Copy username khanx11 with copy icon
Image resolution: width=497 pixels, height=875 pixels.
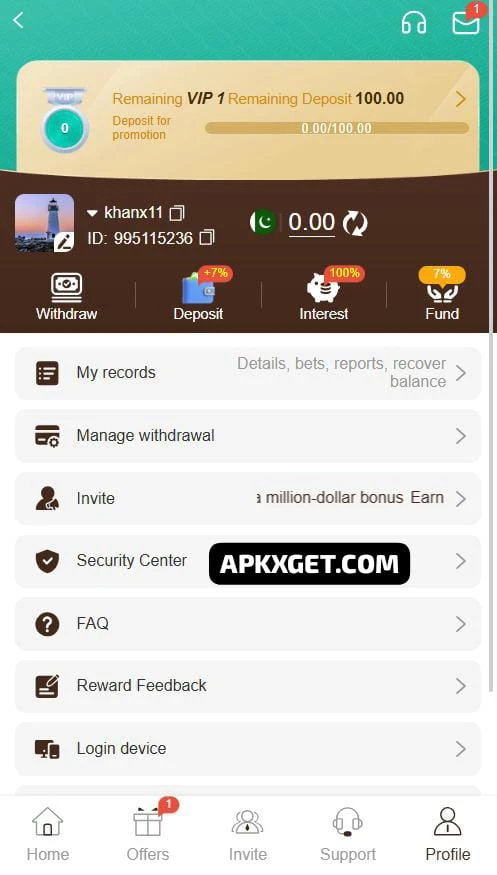pos(177,213)
